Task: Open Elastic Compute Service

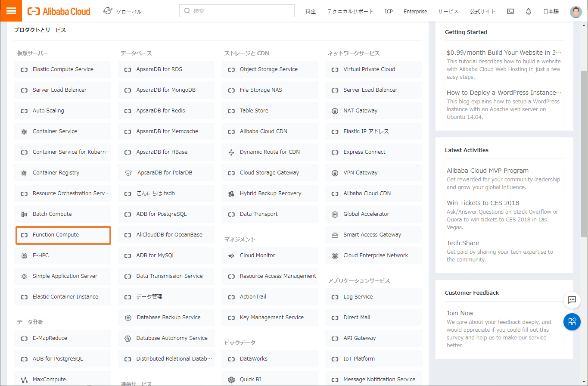Action: point(63,69)
